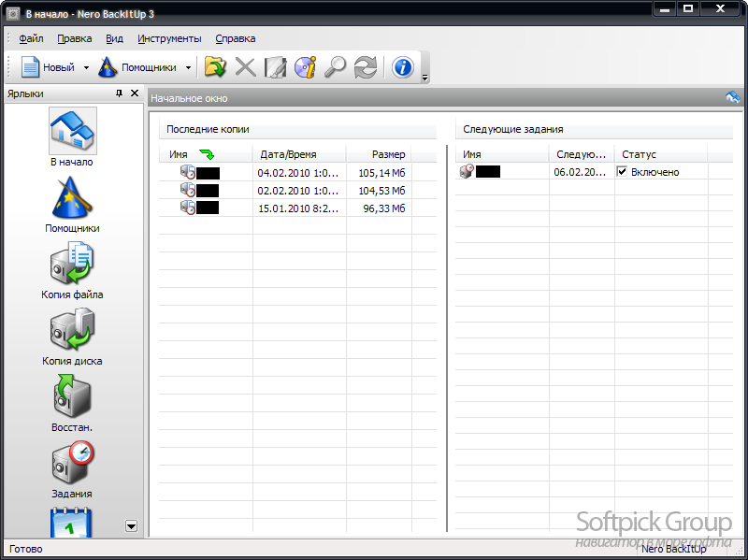
Task: Sort by Следую... column header
Action: click(582, 154)
